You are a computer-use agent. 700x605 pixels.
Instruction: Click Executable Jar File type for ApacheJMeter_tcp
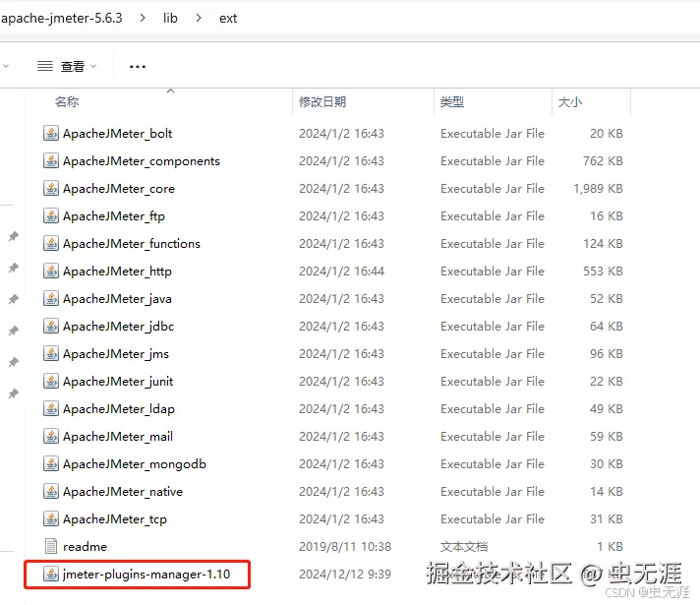pos(493,519)
